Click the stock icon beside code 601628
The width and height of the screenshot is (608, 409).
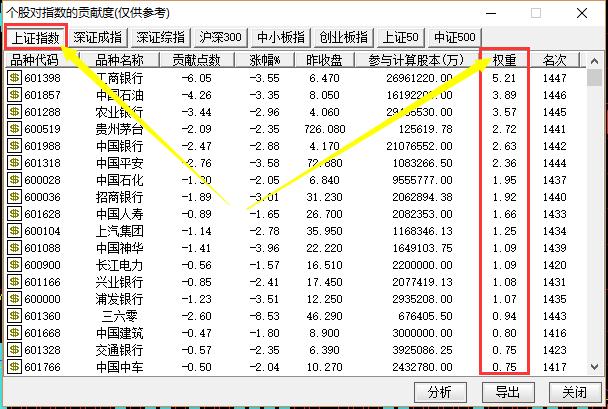[x=14, y=214]
